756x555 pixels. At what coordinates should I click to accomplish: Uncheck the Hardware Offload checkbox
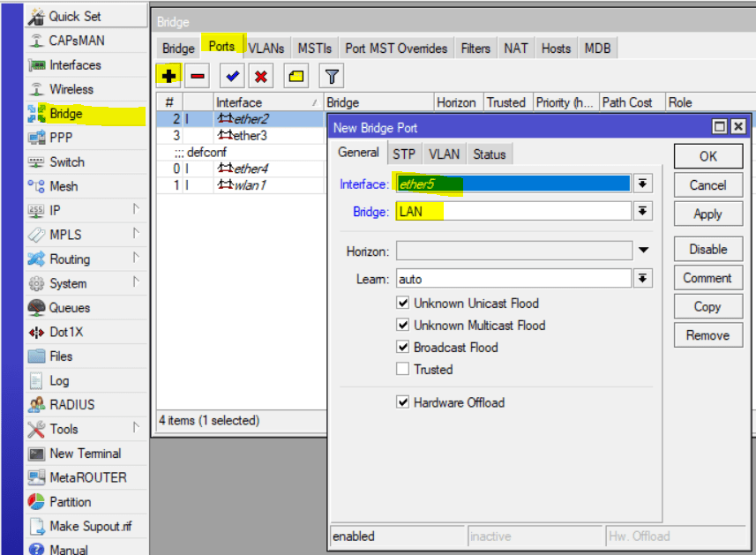tap(403, 402)
